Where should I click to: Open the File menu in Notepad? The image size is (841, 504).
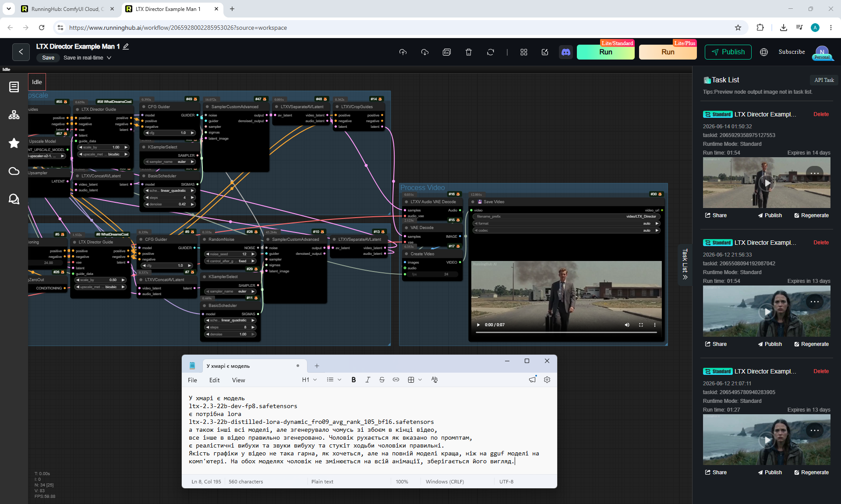pyautogui.click(x=192, y=380)
